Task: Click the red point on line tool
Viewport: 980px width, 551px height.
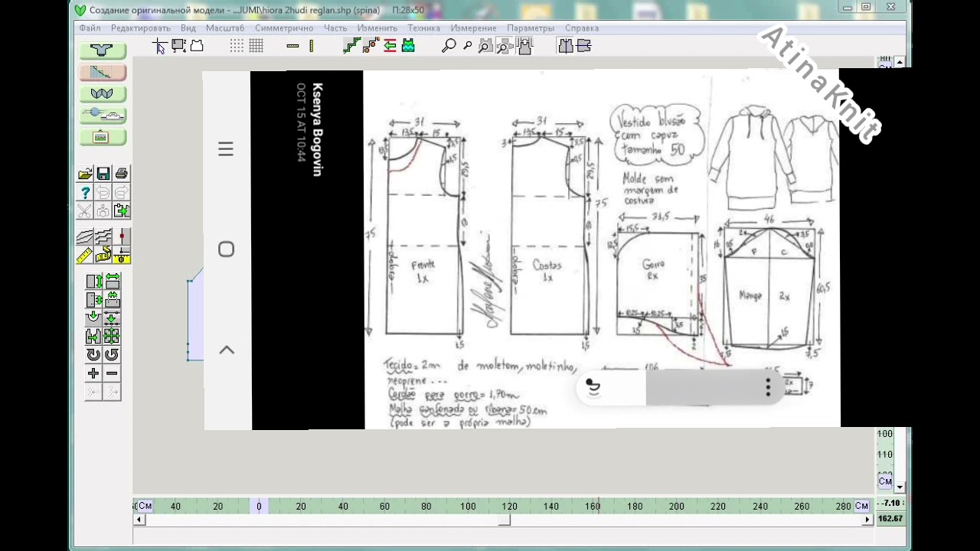Action: tap(122, 237)
